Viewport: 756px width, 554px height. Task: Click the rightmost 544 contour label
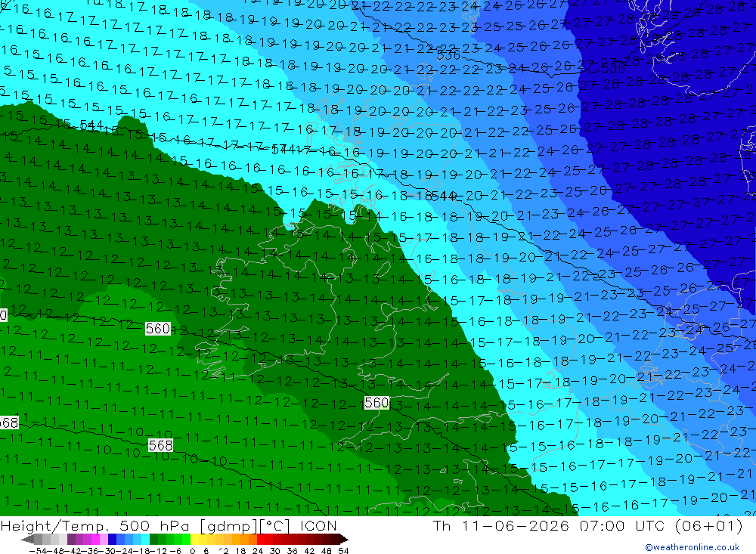[x=444, y=197]
